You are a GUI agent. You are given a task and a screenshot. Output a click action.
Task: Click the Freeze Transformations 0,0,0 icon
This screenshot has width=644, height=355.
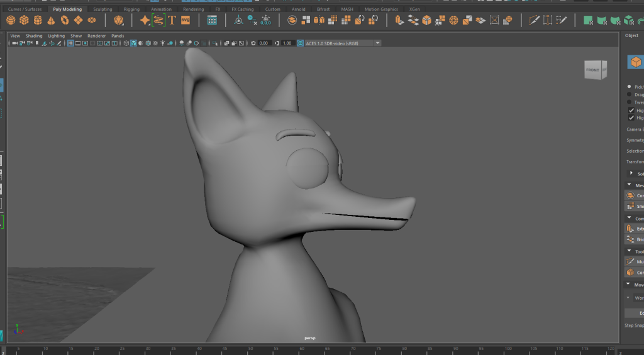[266, 20]
